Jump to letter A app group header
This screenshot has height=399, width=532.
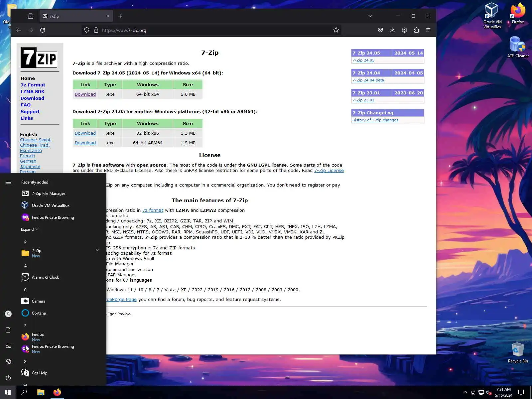tap(25, 266)
